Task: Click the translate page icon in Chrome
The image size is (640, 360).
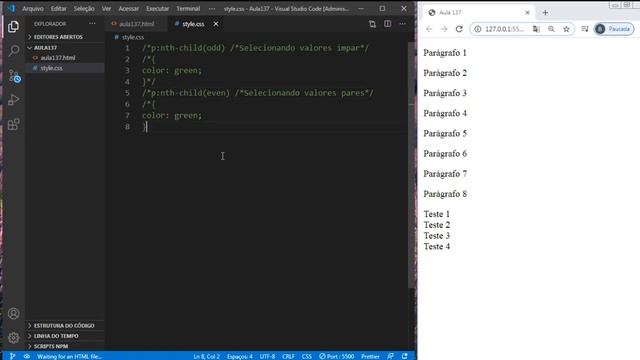Action: click(536, 29)
